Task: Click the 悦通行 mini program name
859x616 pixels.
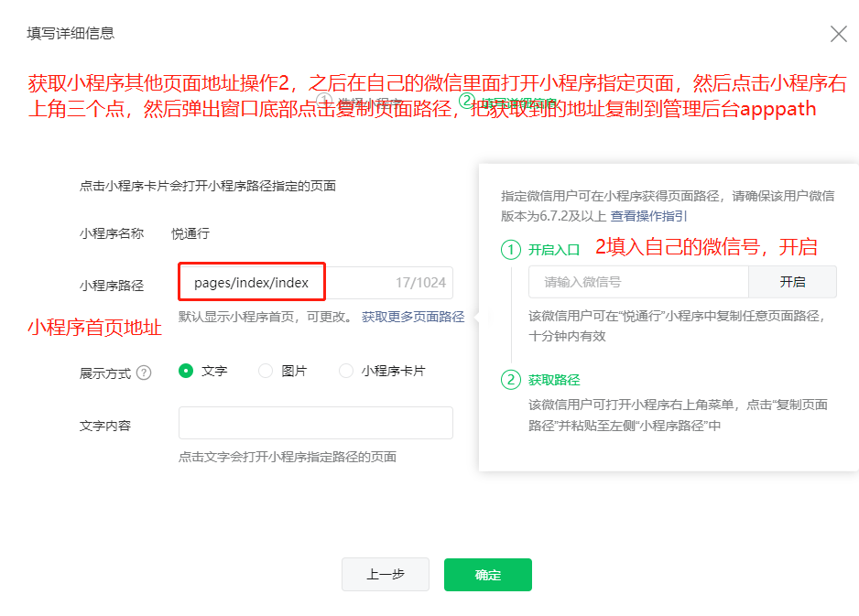Action: pyautogui.click(x=190, y=233)
